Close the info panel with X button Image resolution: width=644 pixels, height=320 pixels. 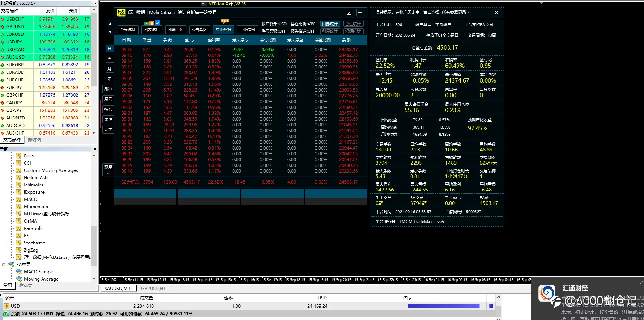[x=497, y=13]
